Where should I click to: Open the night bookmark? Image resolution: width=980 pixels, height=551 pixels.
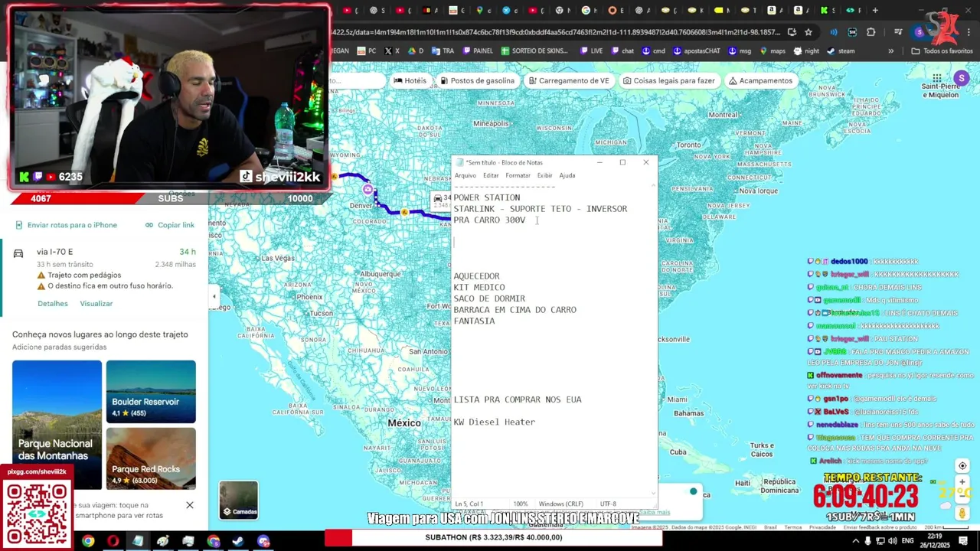click(806, 51)
